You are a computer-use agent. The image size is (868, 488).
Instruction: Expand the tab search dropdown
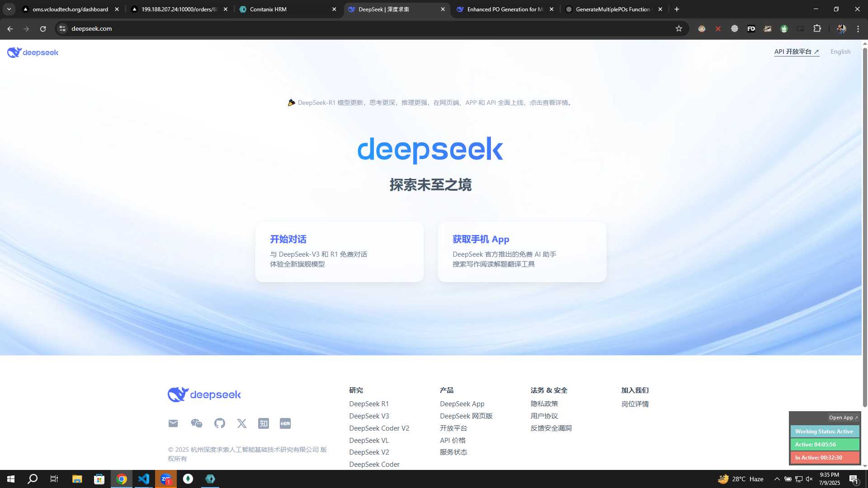(x=9, y=9)
